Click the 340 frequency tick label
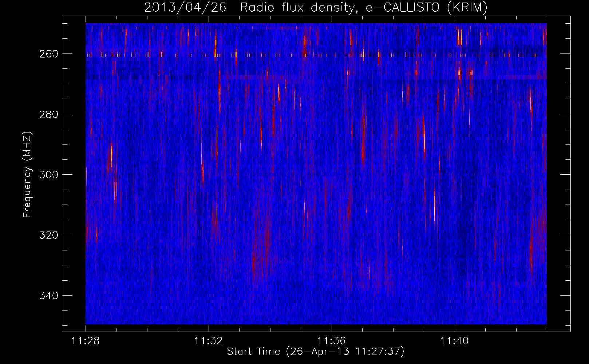589x364 pixels. [x=48, y=296]
